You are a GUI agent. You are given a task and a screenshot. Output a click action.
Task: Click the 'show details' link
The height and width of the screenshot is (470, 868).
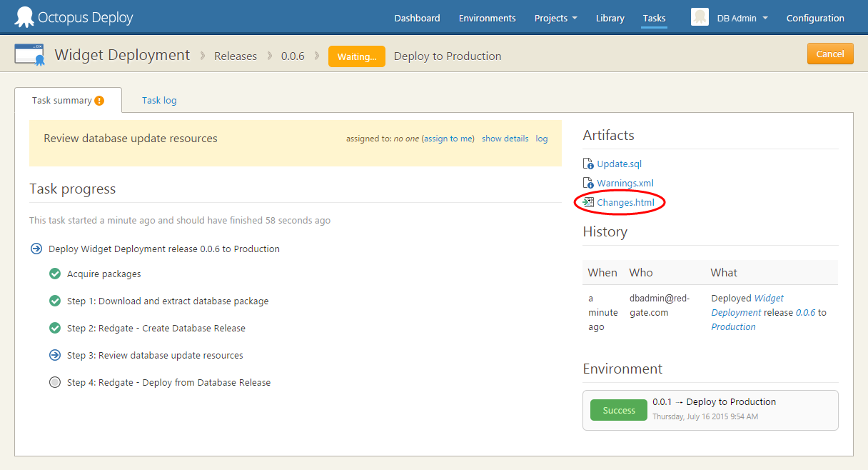[505, 139]
